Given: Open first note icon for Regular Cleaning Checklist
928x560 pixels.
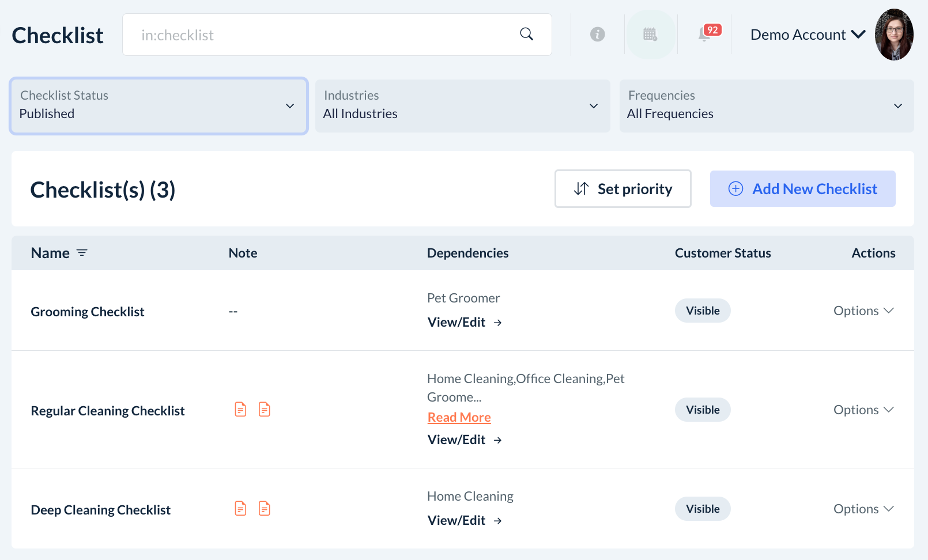Looking at the screenshot, I should (x=240, y=410).
